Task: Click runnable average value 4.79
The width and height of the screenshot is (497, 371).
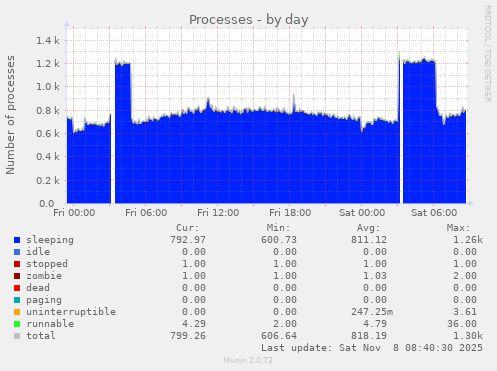Action: click(x=375, y=324)
